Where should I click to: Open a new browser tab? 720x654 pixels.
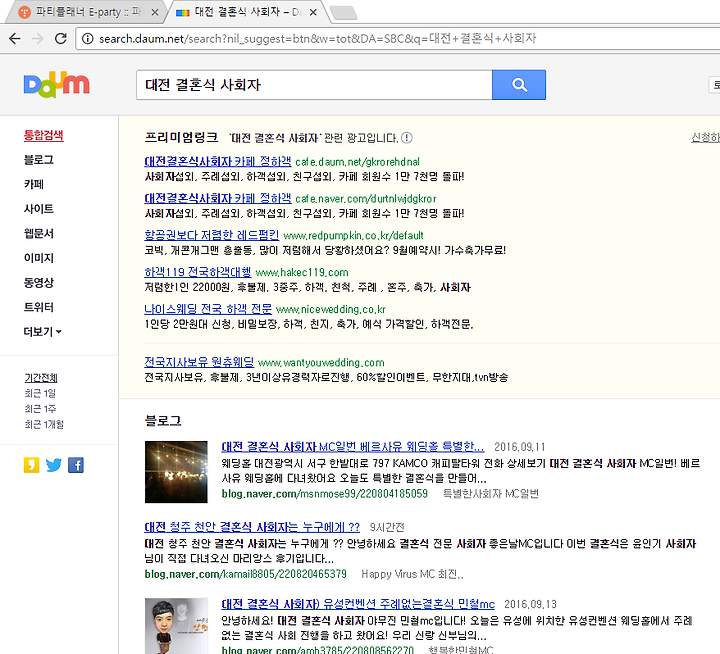click(343, 13)
